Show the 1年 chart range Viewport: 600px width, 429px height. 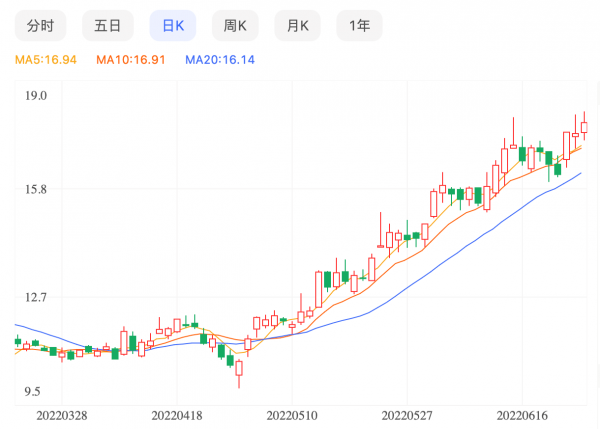tap(359, 26)
